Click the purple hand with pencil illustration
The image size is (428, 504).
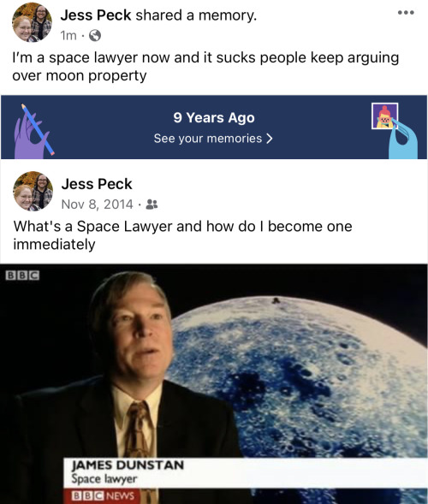[x=33, y=131]
